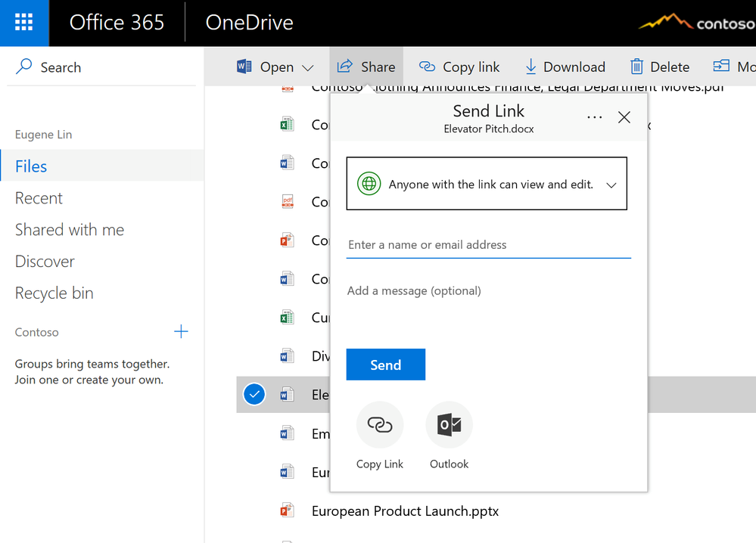Viewport: 756px width, 543px height.
Task: Click the Word icon on the Div row
Action: [x=287, y=356]
